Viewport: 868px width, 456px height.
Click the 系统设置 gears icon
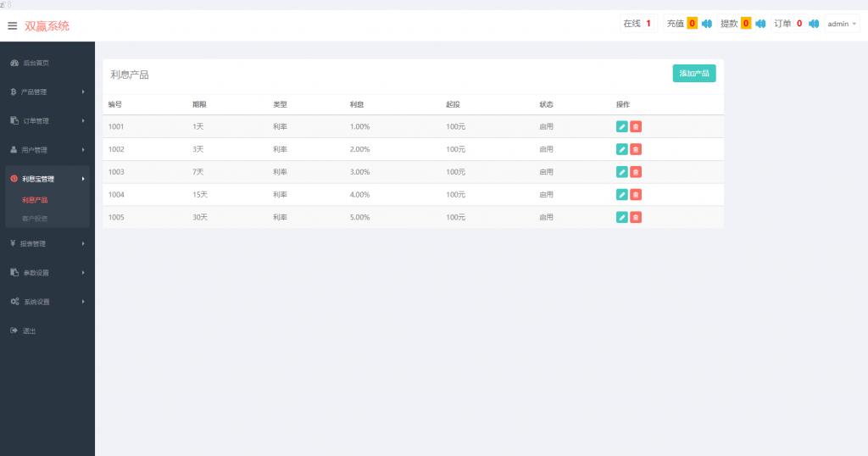(x=14, y=302)
